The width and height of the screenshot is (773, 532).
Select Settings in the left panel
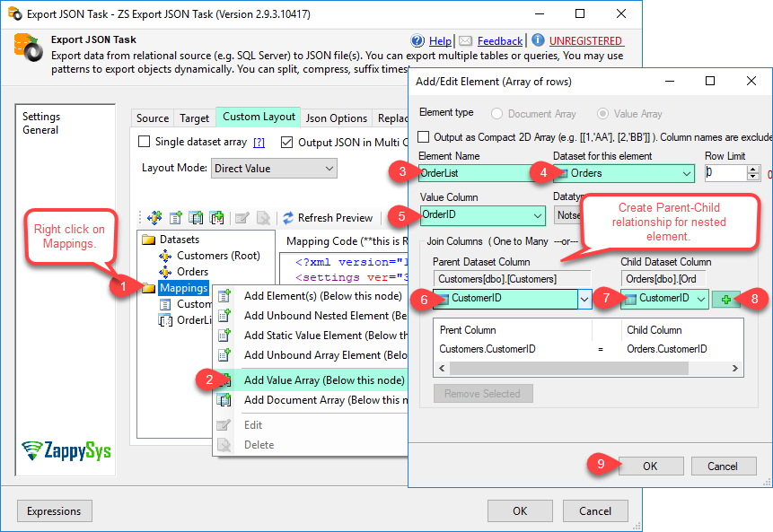point(41,117)
